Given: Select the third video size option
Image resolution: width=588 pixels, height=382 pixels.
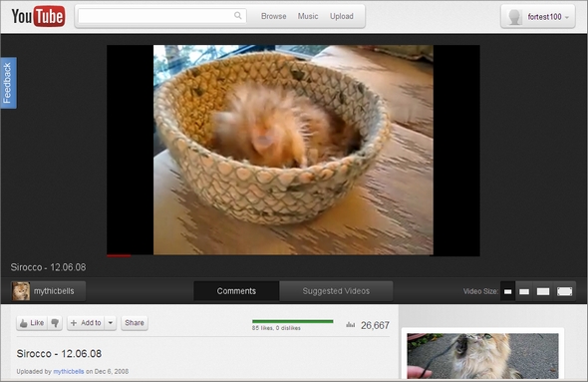Looking at the screenshot, I should coord(543,291).
